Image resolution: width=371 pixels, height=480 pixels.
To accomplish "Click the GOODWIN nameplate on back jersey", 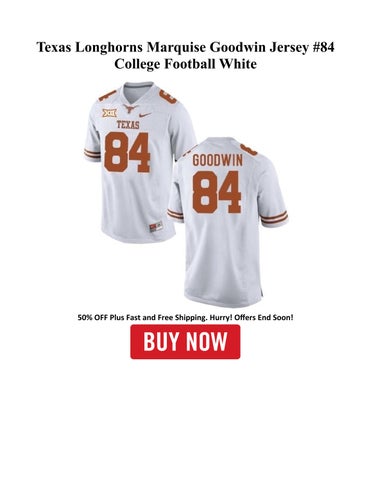I will click(217, 161).
